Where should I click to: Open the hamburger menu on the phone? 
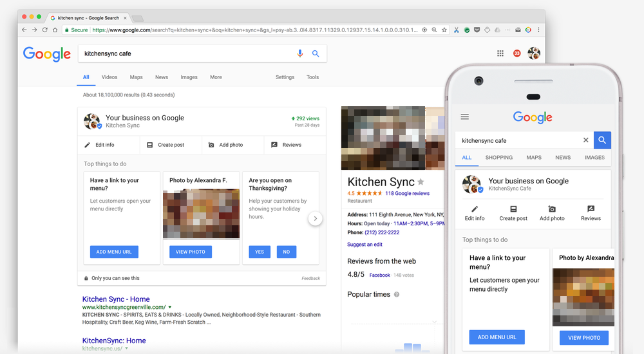(x=465, y=117)
